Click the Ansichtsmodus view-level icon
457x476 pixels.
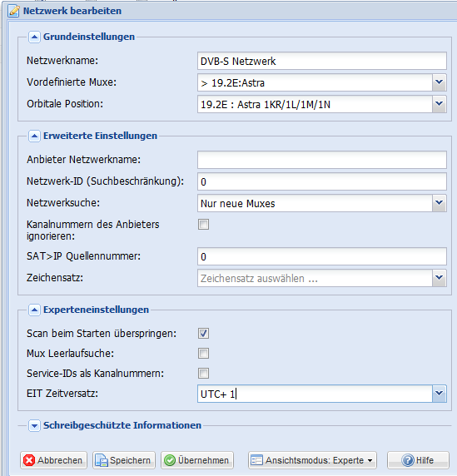pos(256,460)
